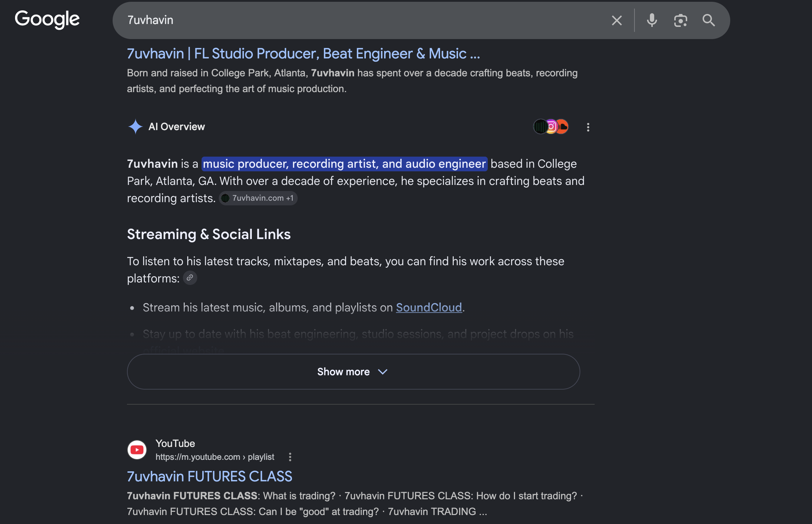The width and height of the screenshot is (812, 524).
Task: Click the 7uvhavin.com +1 source chip
Action: pos(258,198)
